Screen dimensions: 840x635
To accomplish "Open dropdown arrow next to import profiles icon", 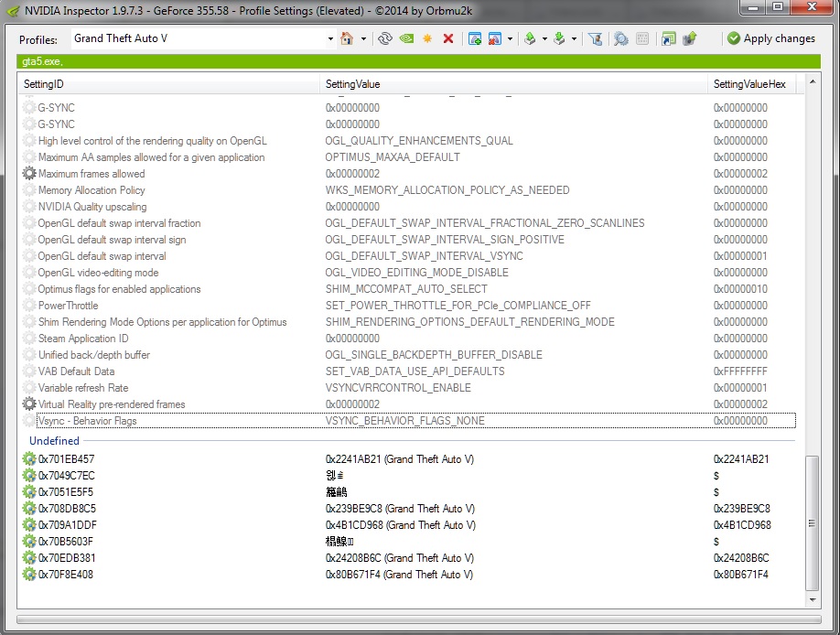I will pyautogui.click(x=574, y=38).
